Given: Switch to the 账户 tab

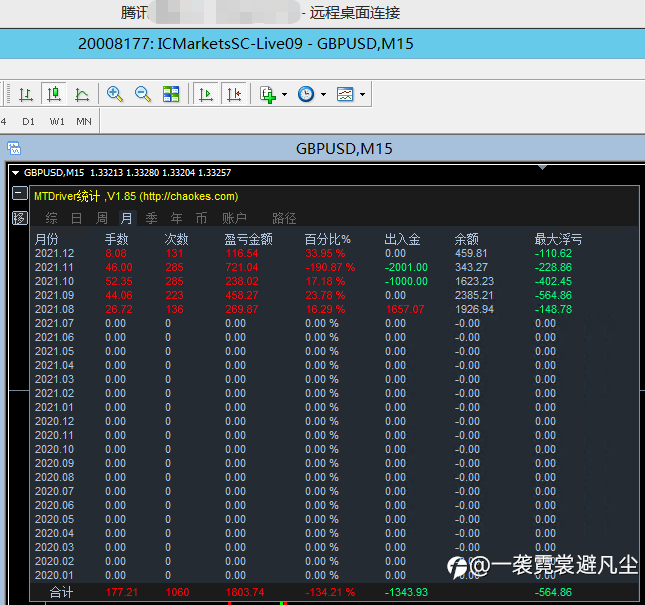Looking at the screenshot, I should point(234,218).
